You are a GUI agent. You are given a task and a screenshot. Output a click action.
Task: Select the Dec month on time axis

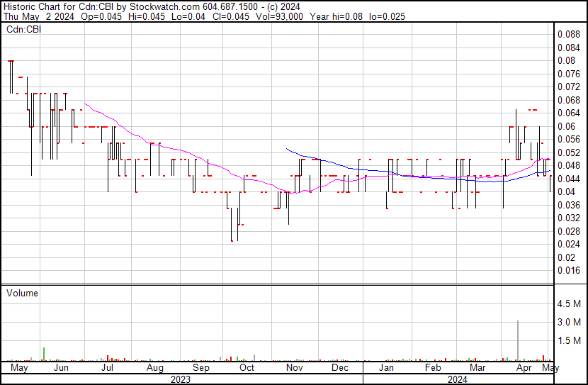point(339,368)
